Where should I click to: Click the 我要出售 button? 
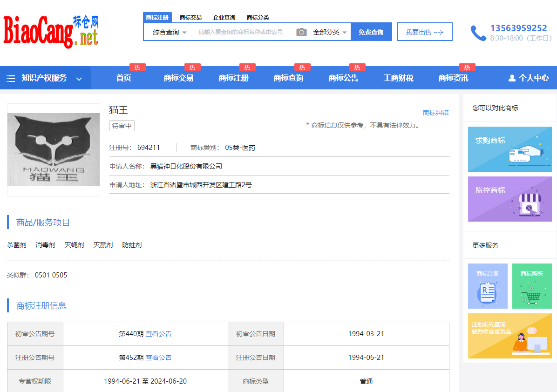[424, 32]
